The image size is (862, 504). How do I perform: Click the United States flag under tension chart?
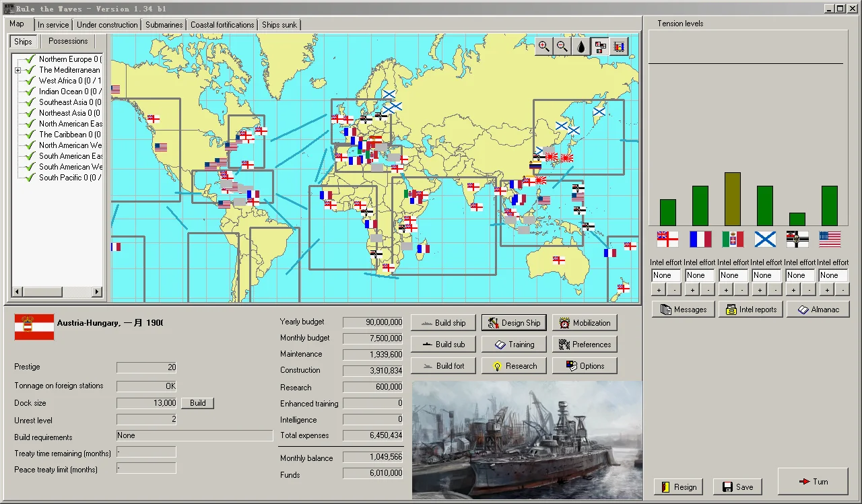[830, 239]
